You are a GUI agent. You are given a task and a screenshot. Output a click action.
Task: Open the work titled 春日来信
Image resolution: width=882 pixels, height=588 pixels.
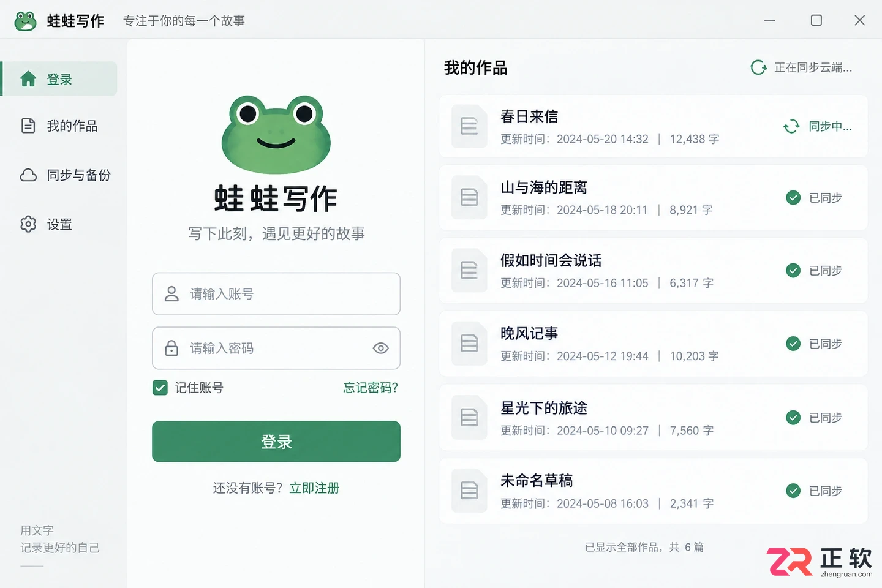tap(529, 116)
